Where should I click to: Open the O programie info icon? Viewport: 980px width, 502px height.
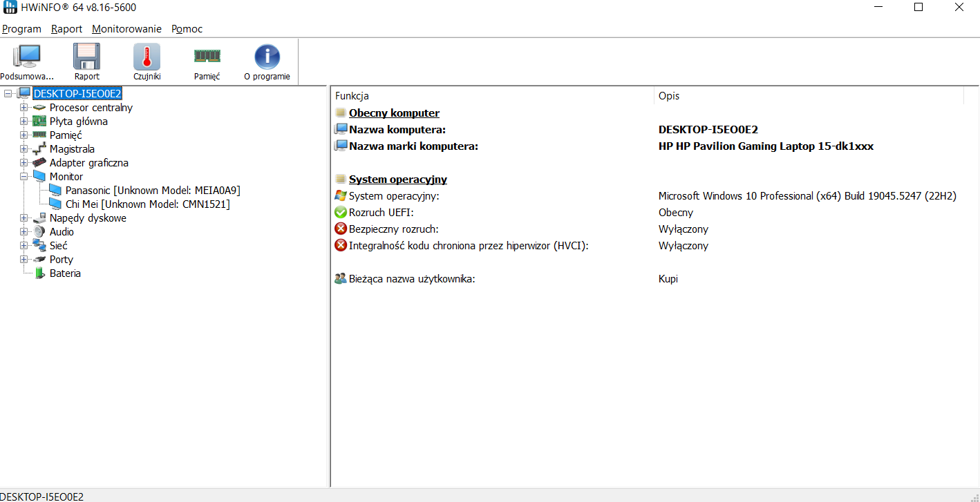tap(267, 57)
